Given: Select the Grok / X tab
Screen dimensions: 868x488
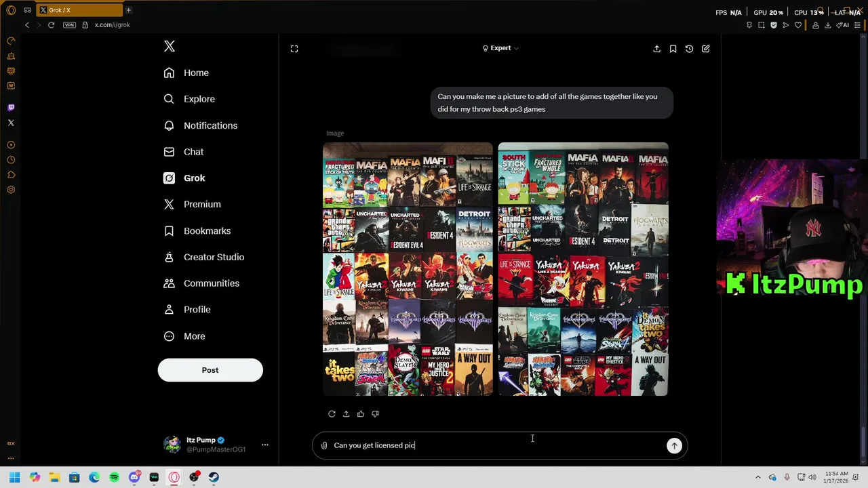Looking at the screenshot, I should [x=80, y=10].
